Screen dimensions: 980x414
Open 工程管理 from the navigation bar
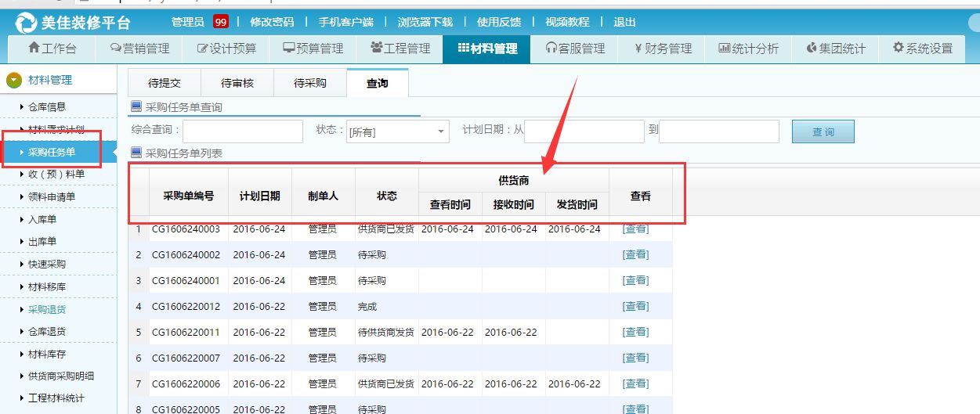400,49
